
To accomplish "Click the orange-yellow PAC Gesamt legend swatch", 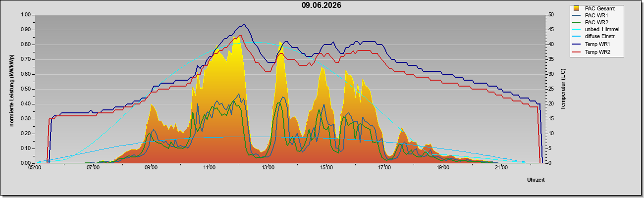I will tap(577, 8).
